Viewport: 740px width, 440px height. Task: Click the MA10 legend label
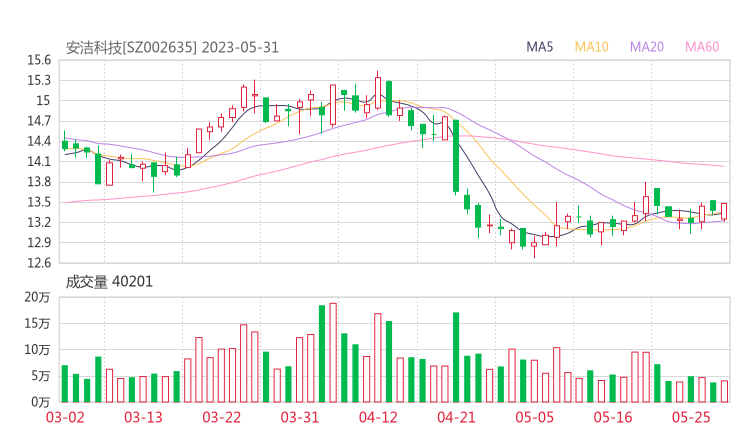(x=591, y=47)
